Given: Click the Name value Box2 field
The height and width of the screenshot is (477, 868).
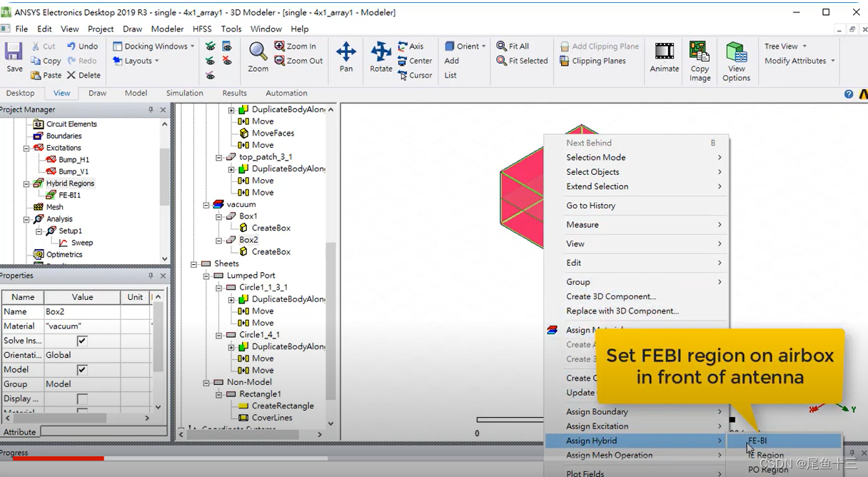Looking at the screenshot, I should [82, 312].
